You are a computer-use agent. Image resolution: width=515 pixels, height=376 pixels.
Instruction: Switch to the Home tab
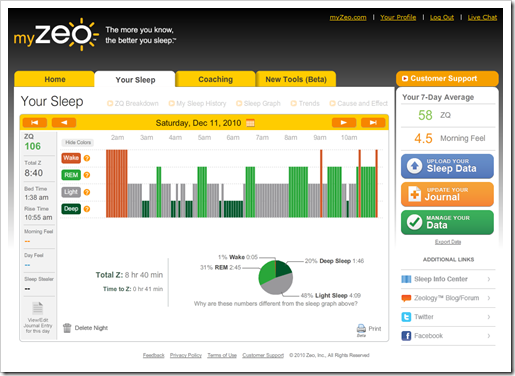54,79
